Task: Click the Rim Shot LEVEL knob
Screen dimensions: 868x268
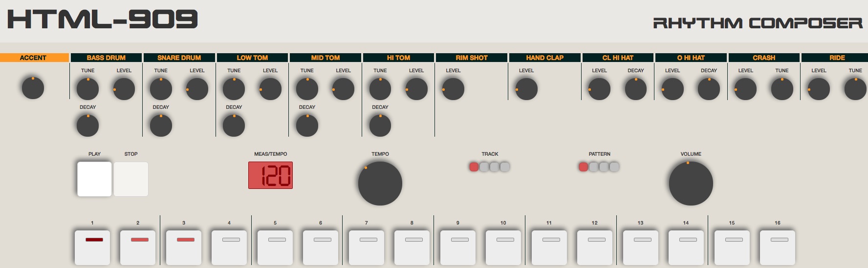Action: [453, 89]
